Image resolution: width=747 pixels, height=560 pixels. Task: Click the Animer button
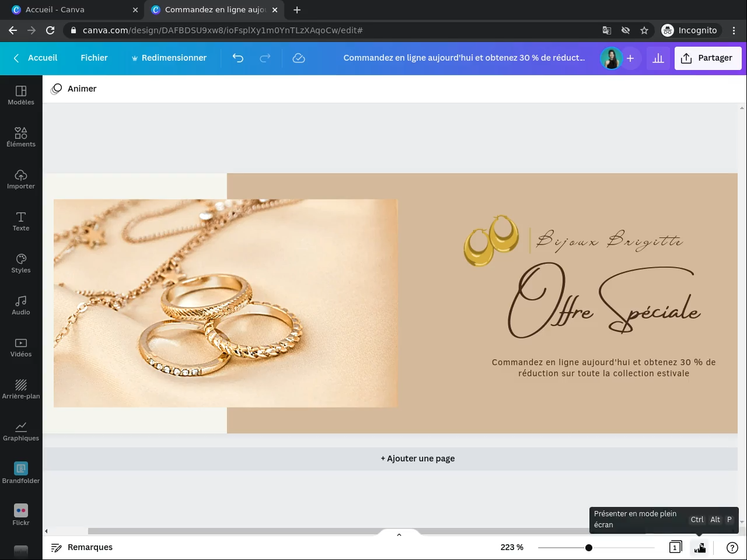pyautogui.click(x=74, y=89)
